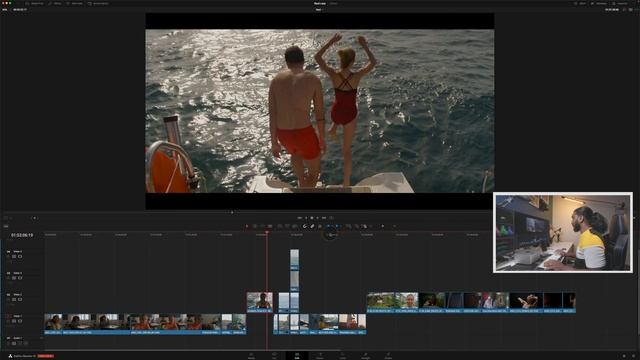Image resolution: width=640 pixels, height=360 pixels.
Task: Jump to last frame transport button
Action: click(324, 218)
